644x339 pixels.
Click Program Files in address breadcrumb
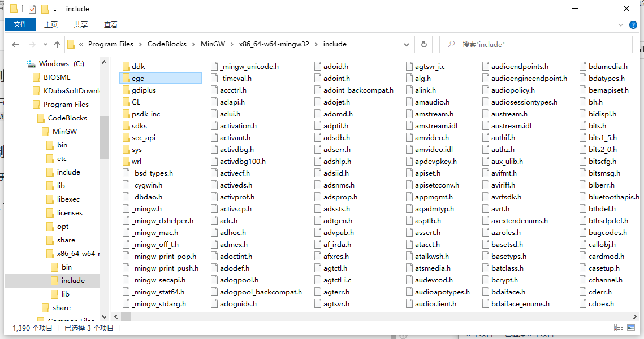click(x=111, y=44)
